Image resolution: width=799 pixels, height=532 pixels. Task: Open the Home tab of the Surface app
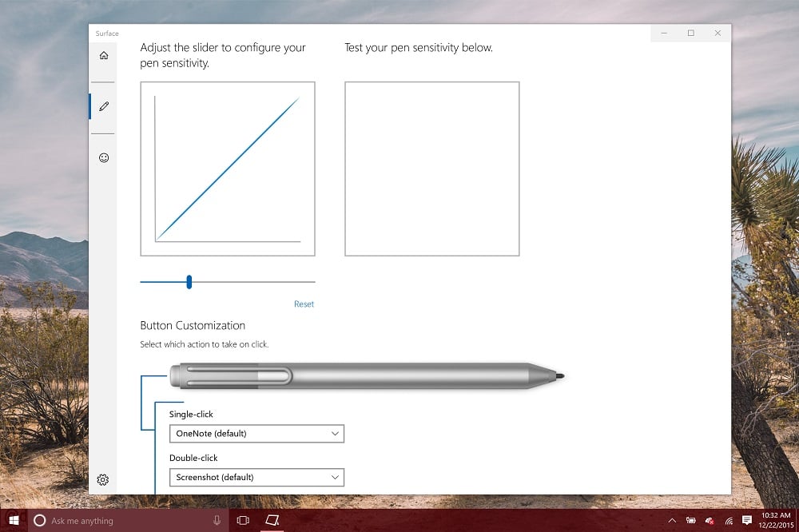pyautogui.click(x=103, y=54)
